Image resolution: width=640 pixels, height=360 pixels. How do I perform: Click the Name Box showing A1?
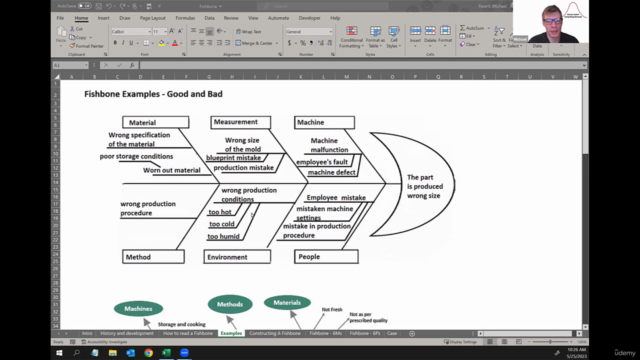pos(70,65)
